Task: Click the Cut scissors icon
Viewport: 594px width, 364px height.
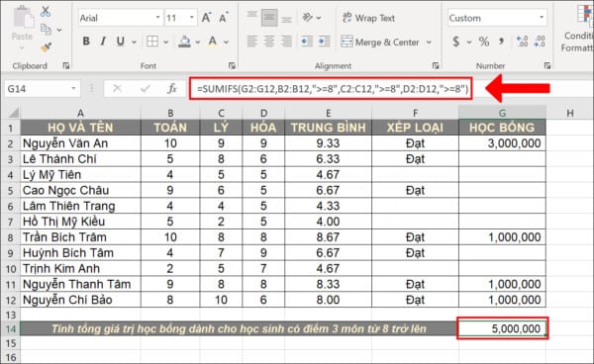Action: point(46,11)
